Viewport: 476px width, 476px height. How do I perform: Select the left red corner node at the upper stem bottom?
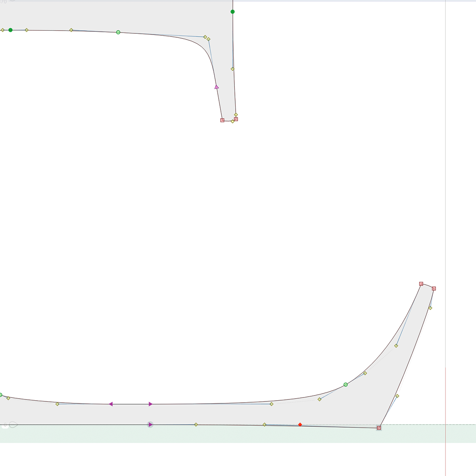[222, 120]
